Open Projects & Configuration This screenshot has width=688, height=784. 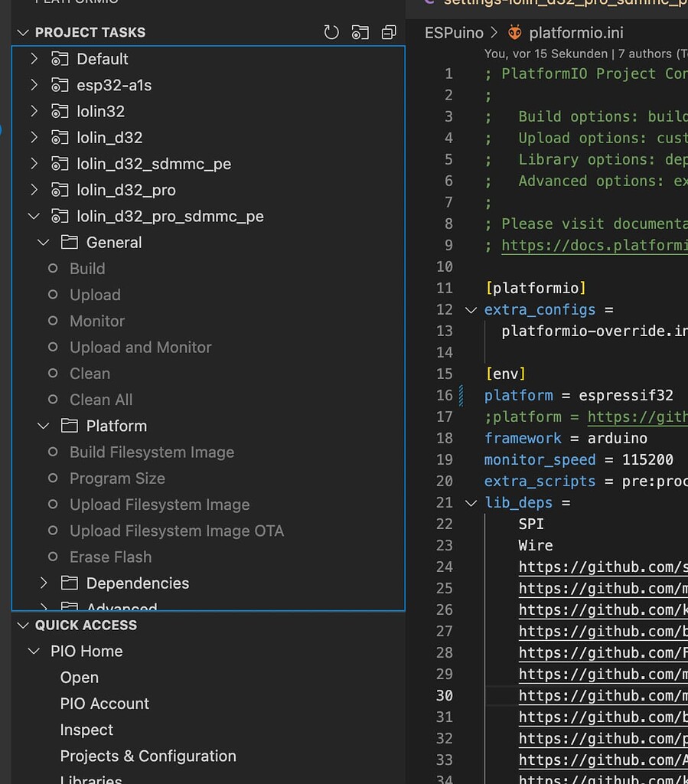[x=148, y=756]
